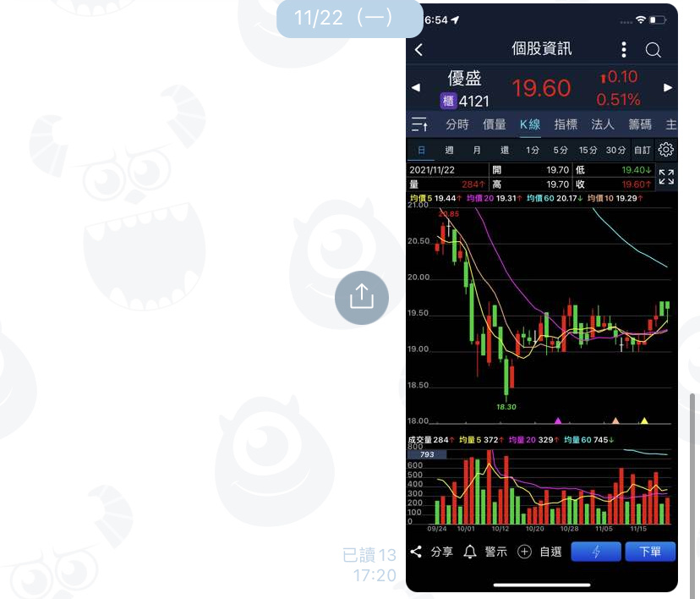
Task: Select the 30分 interval
Action: [615, 150]
